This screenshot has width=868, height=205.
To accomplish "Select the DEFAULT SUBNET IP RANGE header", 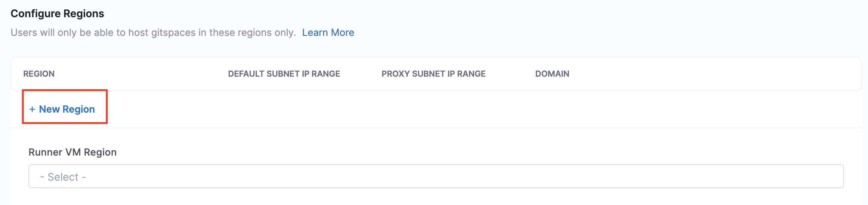I will (284, 74).
